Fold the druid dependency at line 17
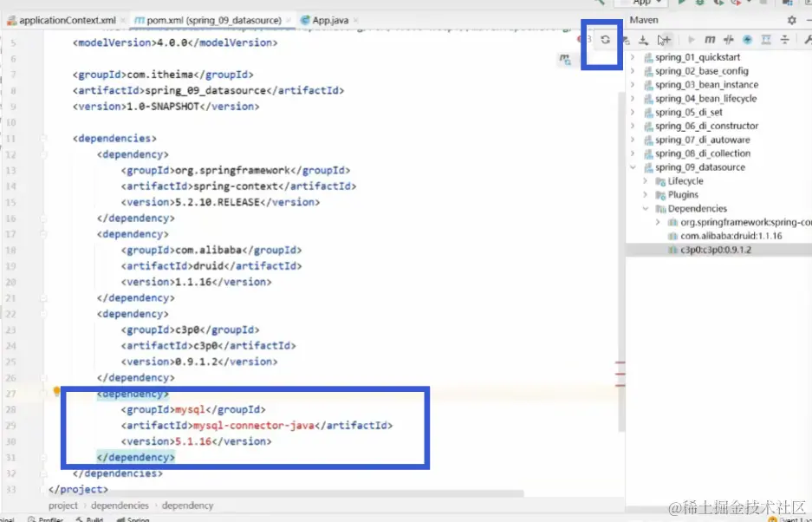 43,234
